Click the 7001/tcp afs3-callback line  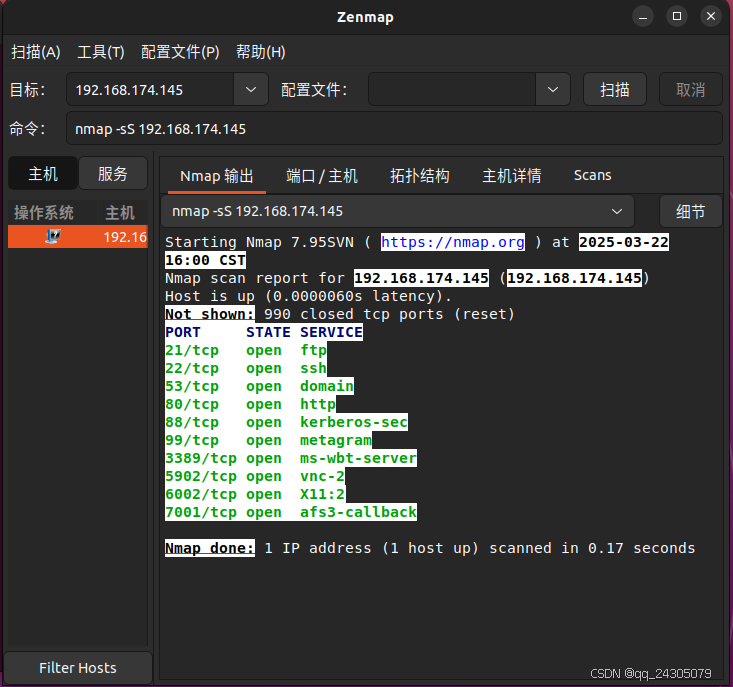coord(291,512)
